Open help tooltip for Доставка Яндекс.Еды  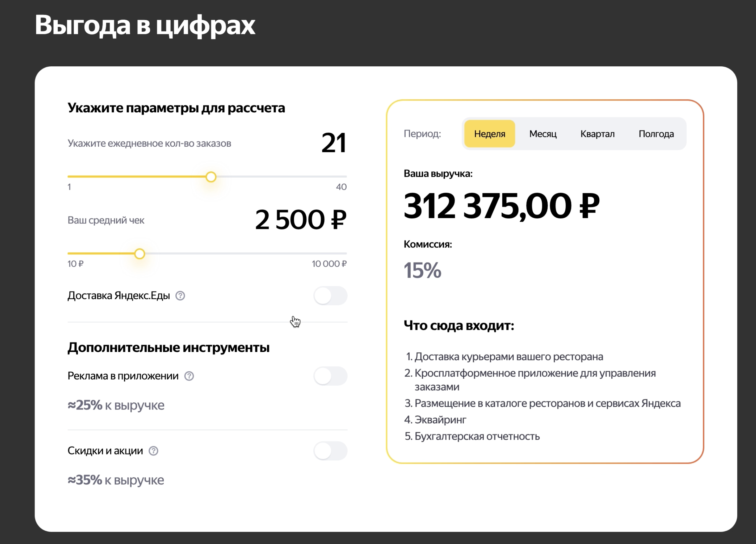point(180,296)
